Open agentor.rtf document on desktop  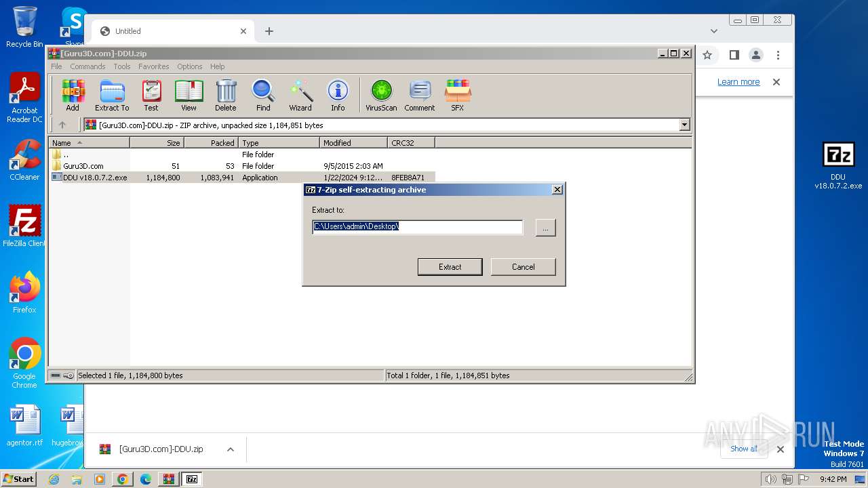pos(24,426)
